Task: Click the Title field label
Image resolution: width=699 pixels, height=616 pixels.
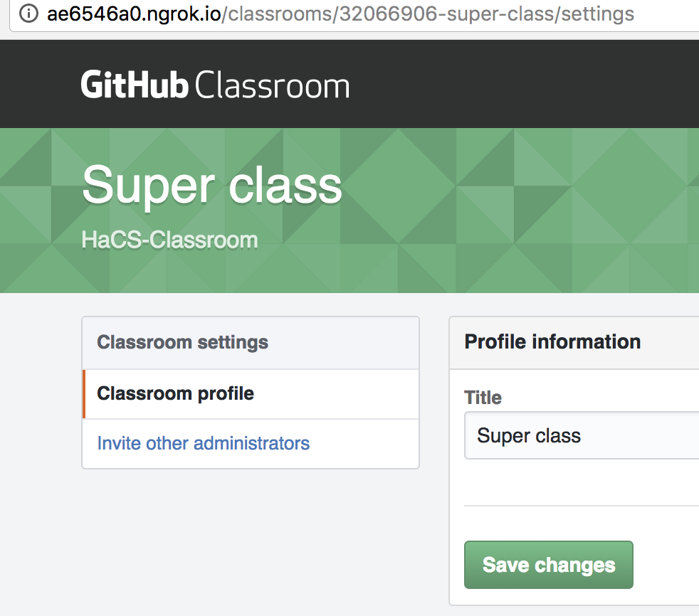Action: [x=483, y=398]
